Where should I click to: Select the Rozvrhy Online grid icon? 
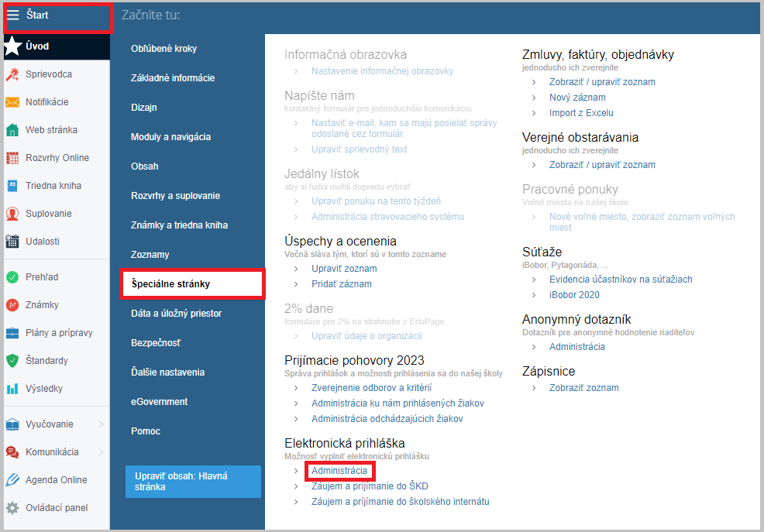point(12,158)
